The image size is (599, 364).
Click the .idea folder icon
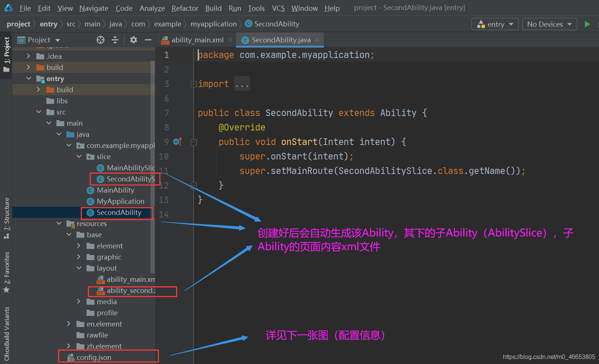pyautogui.click(x=40, y=56)
